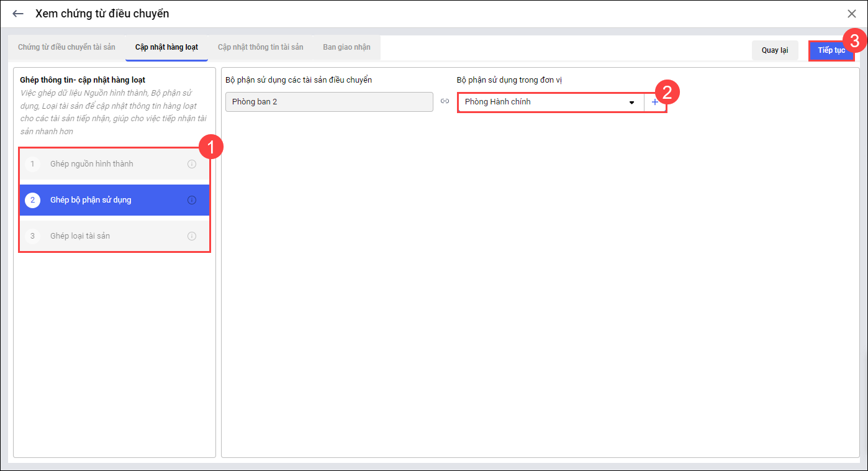The image size is (868, 471).
Task: Open the Phòng Hành chính dropdown
Action: (x=551, y=102)
